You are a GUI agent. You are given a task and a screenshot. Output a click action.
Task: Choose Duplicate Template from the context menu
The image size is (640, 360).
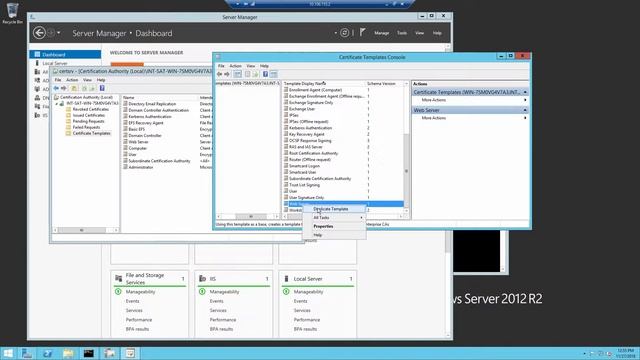tap(334, 209)
